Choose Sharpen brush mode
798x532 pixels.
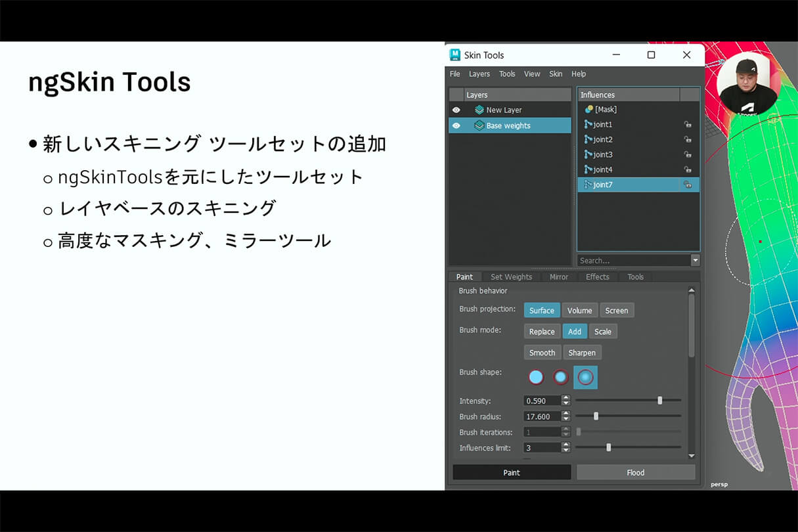(582, 353)
